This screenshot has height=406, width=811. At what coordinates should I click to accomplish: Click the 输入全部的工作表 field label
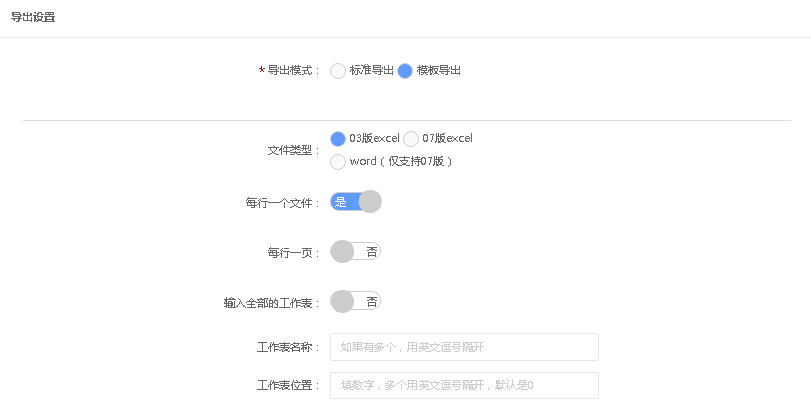coord(272,302)
